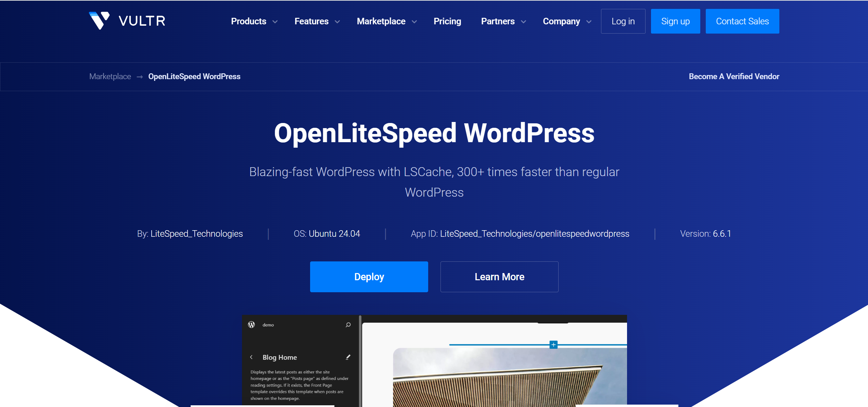Image resolution: width=868 pixels, height=407 pixels.
Task: Click the back chevron beside Blog Home
Action: coord(251,357)
